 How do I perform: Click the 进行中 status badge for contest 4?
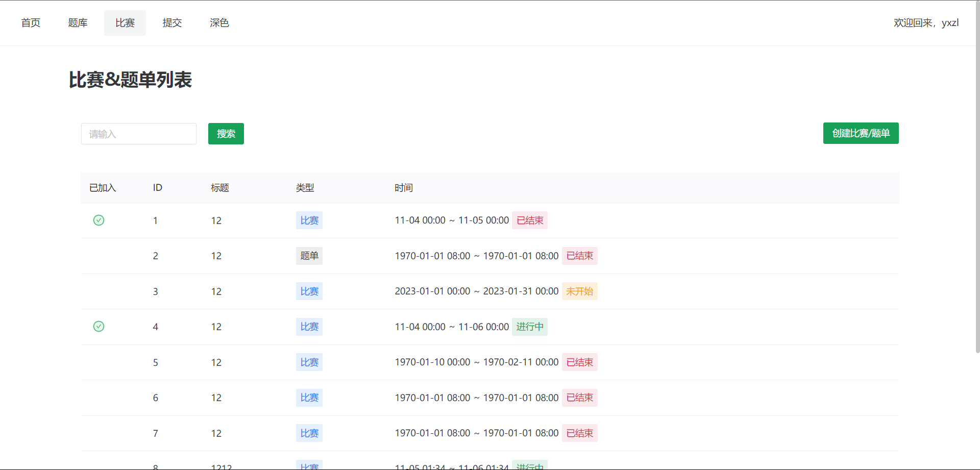pos(529,327)
